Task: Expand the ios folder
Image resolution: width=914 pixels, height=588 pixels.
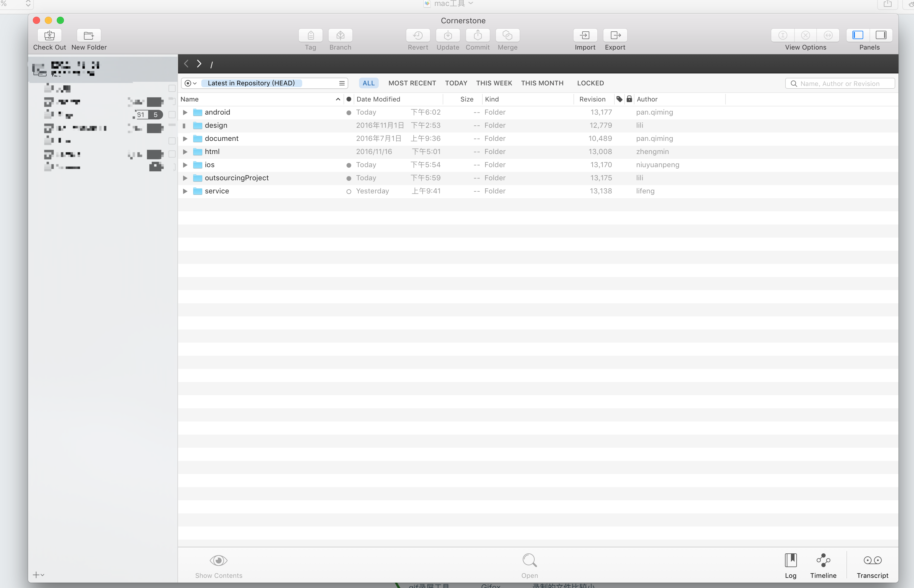Action: [185, 165]
